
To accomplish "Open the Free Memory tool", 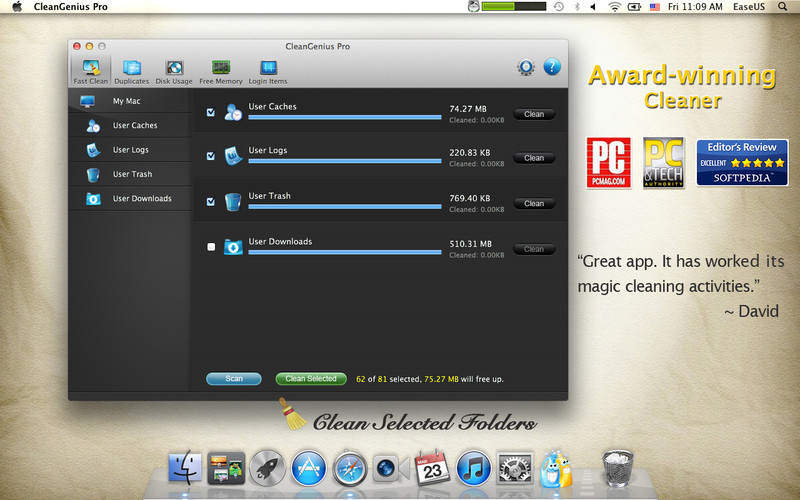I will coord(221,72).
